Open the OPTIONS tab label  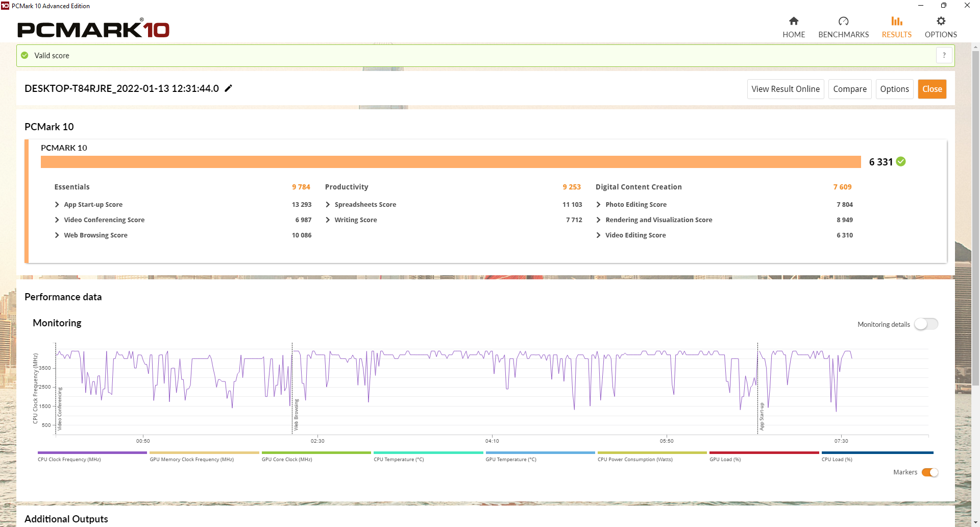(x=941, y=34)
